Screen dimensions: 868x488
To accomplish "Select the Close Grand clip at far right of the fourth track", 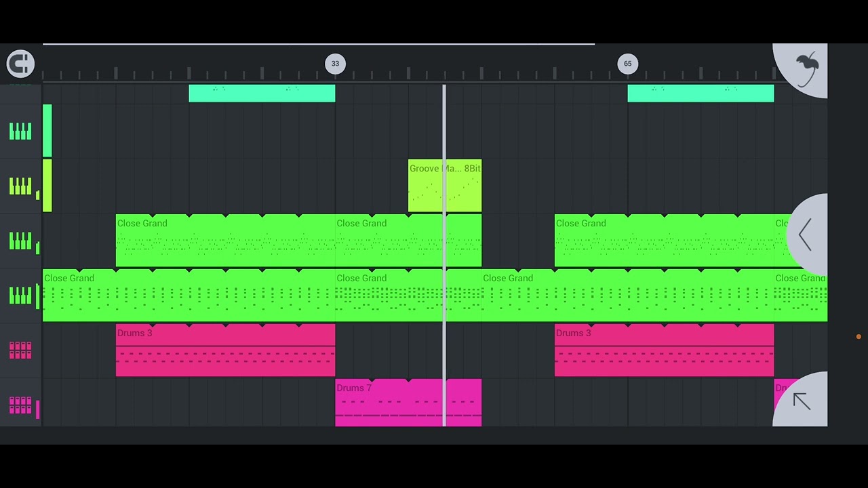I will (x=801, y=296).
